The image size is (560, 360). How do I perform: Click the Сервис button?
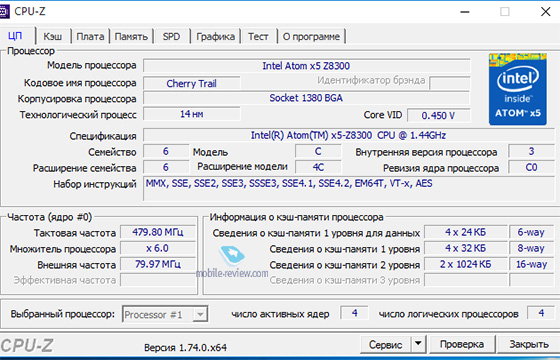click(x=385, y=344)
